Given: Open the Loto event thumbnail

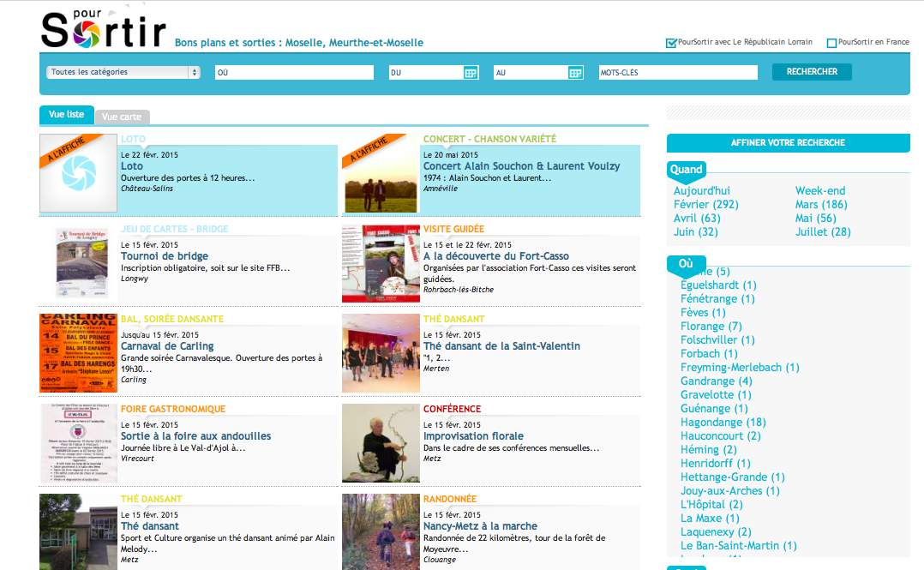Looking at the screenshot, I should point(78,173).
